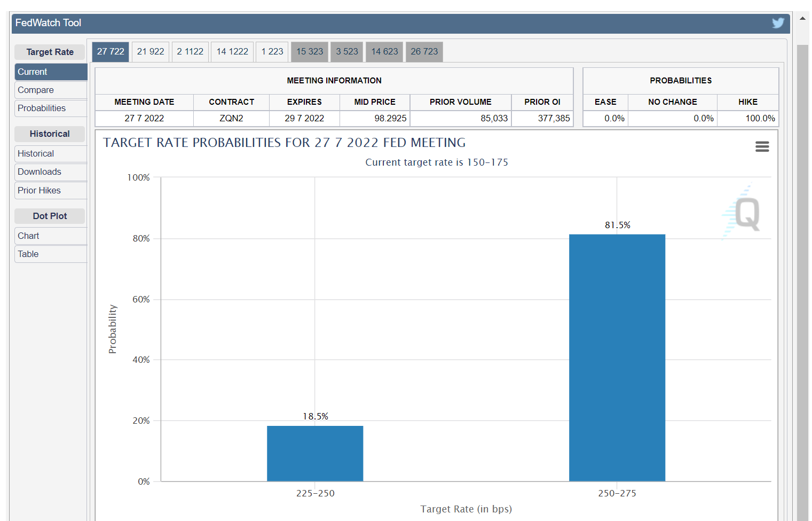This screenshot has height=521, width=812.
Task: Go to the Downloads section
Action: coord(51,172)
